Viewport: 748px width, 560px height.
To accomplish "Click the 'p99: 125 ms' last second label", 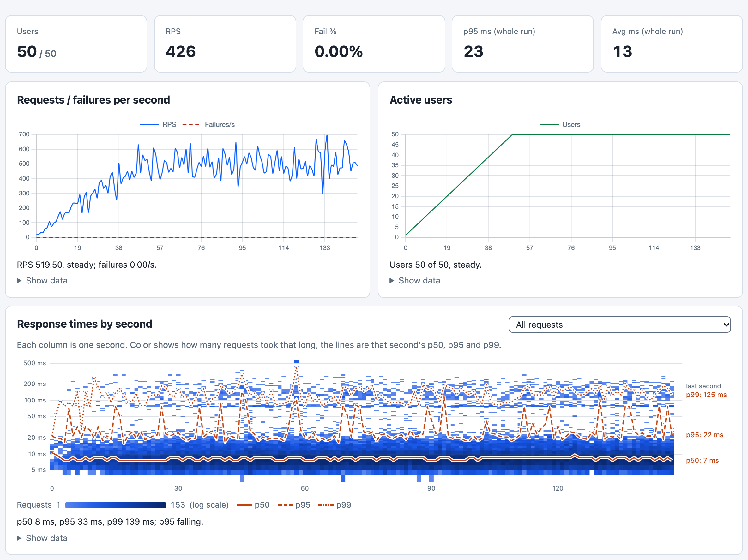I will click(706, 395).
